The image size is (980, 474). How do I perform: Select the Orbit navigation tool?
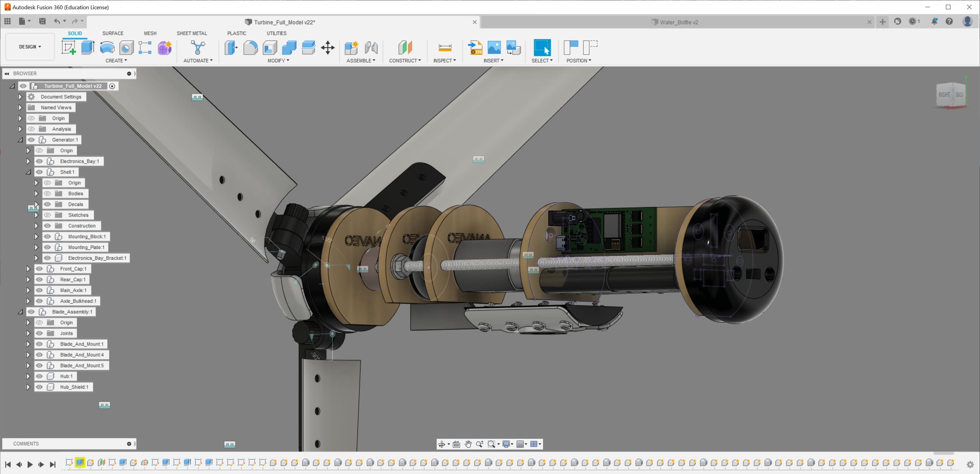(x=442, y=444)
